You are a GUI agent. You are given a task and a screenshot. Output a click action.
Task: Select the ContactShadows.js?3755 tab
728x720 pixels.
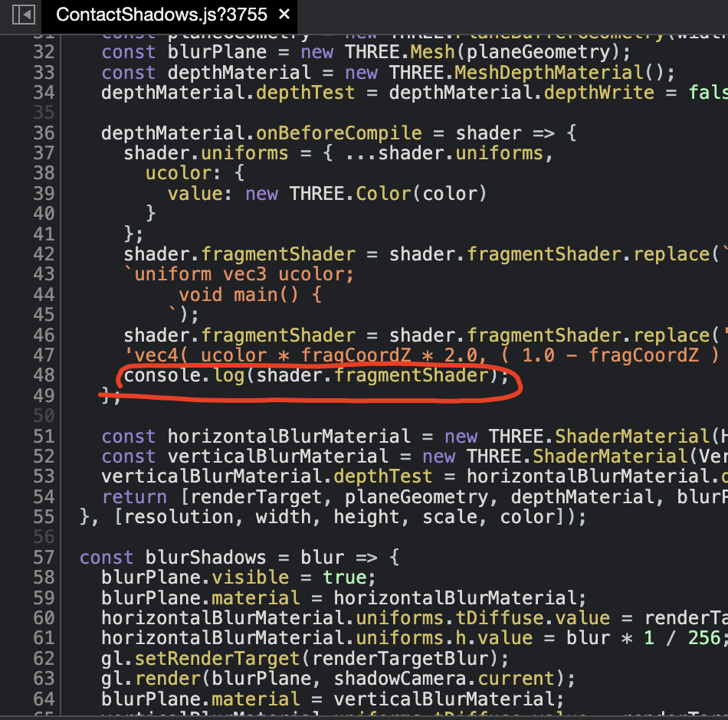[162, 15]
